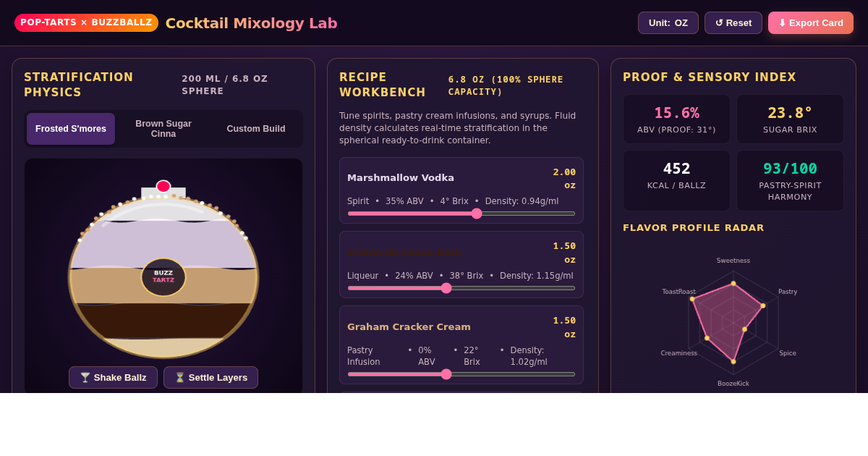Click the red cap atop the sphere
This screenshot has height=456, width=868.
[163, 187]
